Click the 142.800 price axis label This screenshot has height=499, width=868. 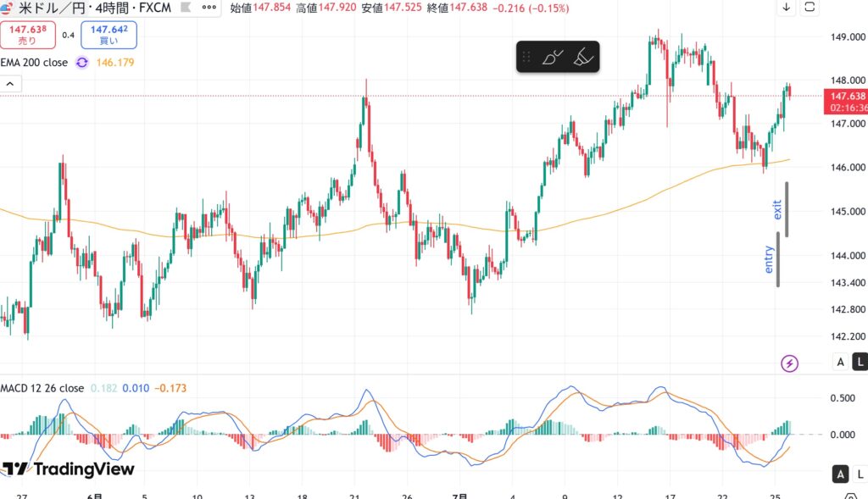click(x=848, y=309)
